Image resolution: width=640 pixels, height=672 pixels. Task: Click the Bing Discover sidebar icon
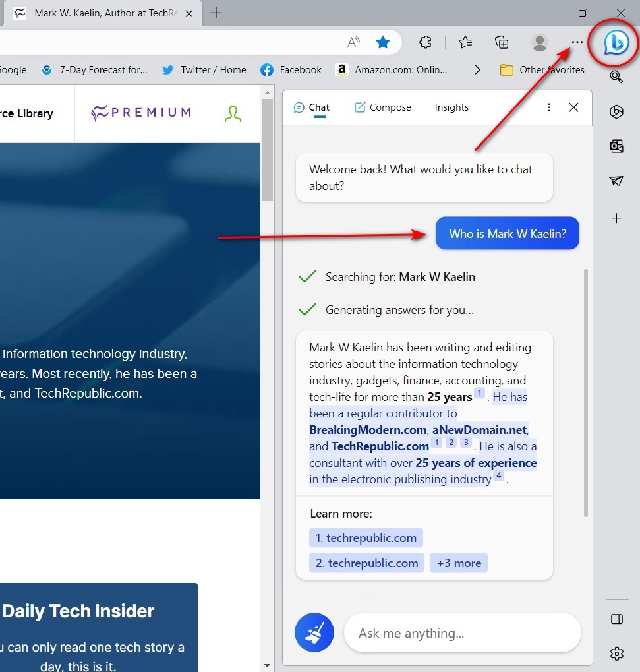(x=616, y=42)
